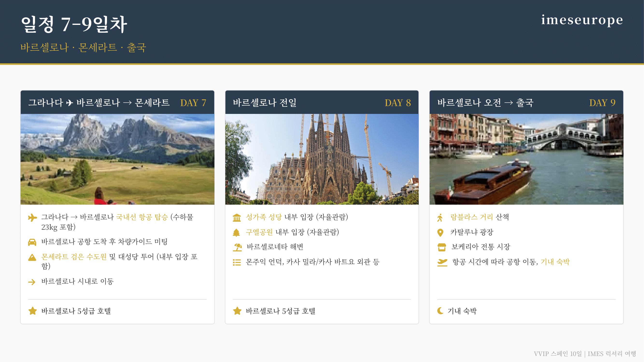644x362 pixels.
Task: Click the mountain meadow photo in the Day 7 card
Action: [117, 159]
